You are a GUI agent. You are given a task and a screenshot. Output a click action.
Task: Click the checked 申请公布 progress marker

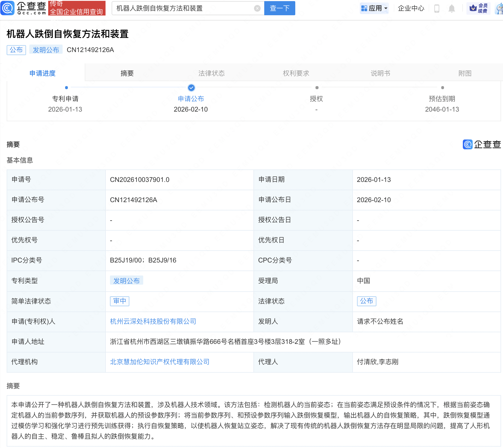click(191, 88)
